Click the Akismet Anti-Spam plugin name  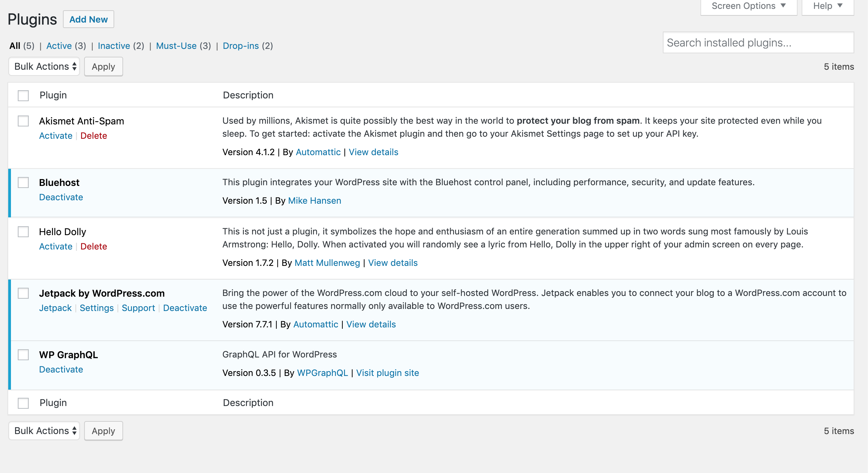[x=81, y=121]
